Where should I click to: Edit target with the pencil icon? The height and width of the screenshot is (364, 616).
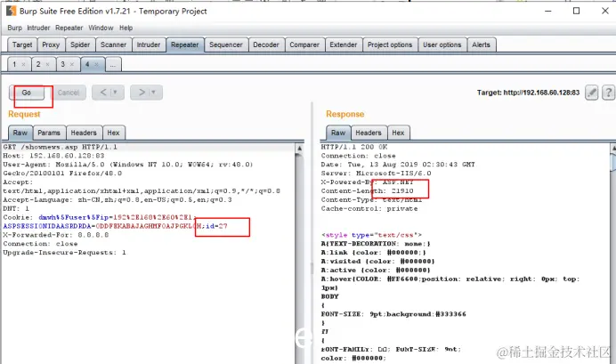click(x=591, y=93)
